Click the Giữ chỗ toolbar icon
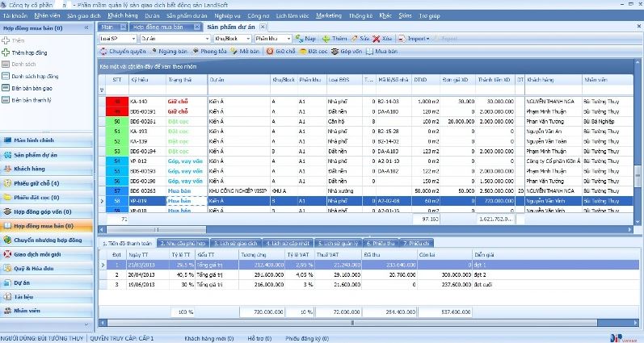Screen dimensions: 644x343 [x=269, y=51]
